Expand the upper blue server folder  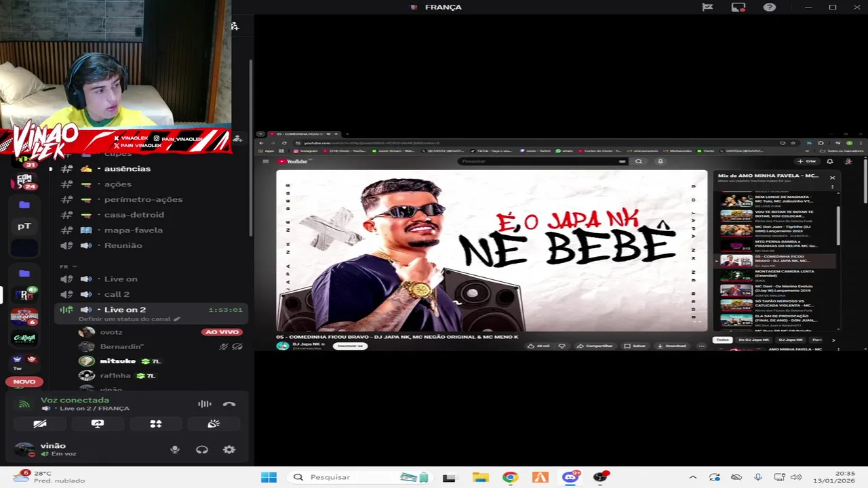click(x=24, y=205)
